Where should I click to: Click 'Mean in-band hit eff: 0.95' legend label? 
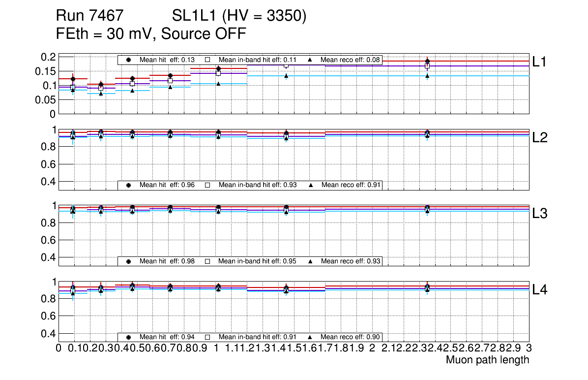[257, 261]
